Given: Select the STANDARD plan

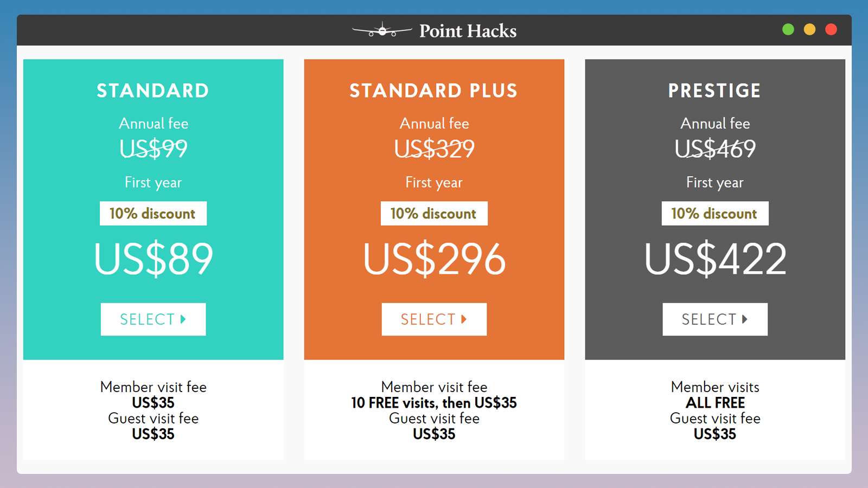Looking at the screenshot, I should (x=153, y=319).
